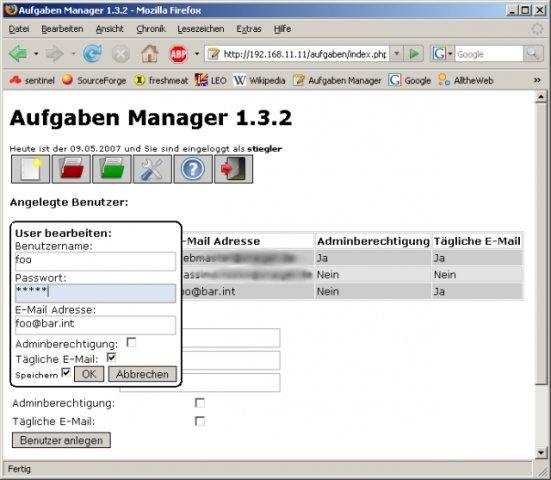Open the Datei menu
Viewport: 551px width, 480px height.
(x=19, y=29)
